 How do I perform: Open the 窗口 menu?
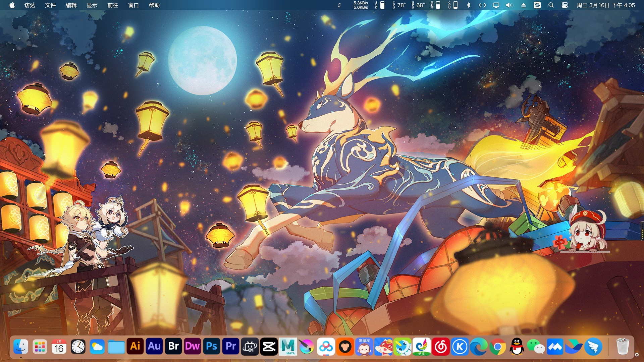133,5
